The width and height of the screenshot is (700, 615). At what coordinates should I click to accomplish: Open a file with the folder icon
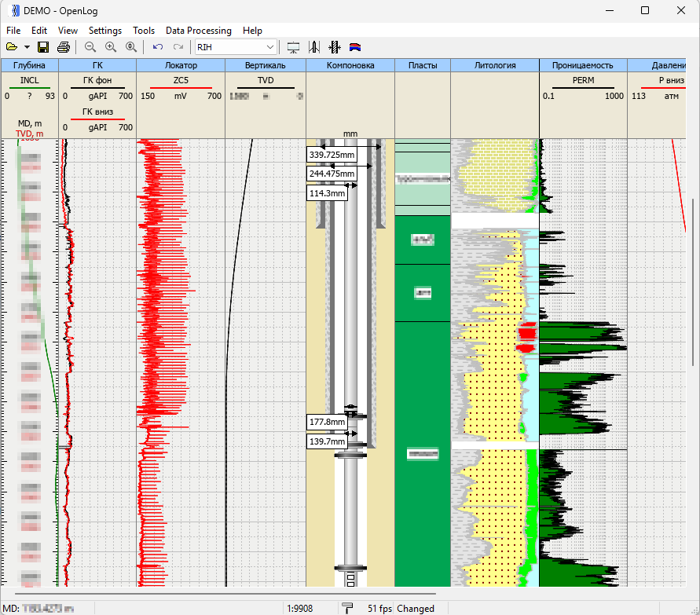click(12, 47)
